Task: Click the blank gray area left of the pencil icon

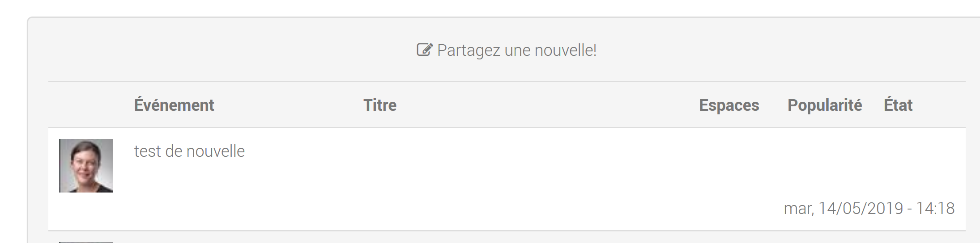Action: (x=224, y=50)
